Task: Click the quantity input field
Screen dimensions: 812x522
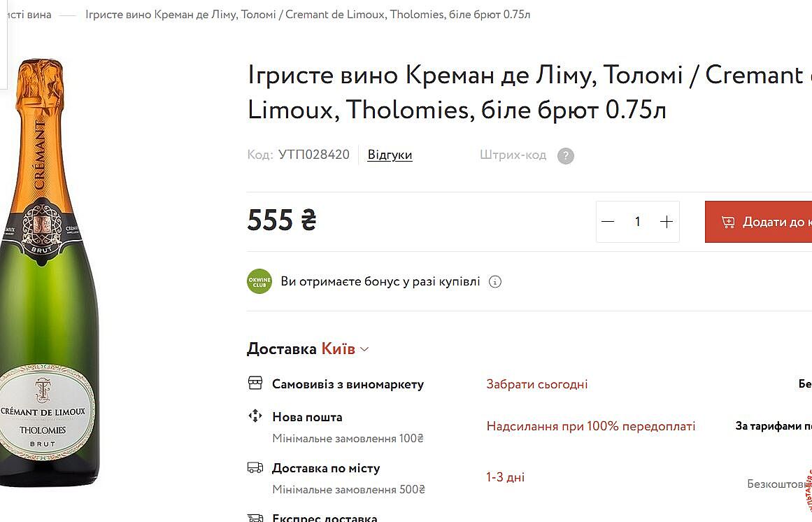Action: pos(637,222)
